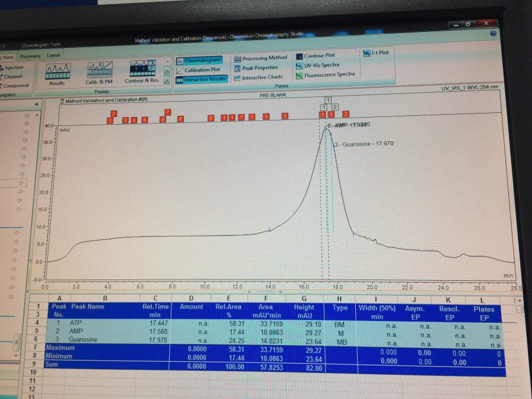Select the Sum area cell 57.8253
The width and height of the screenshot is (532, 399).
point(271,368)
